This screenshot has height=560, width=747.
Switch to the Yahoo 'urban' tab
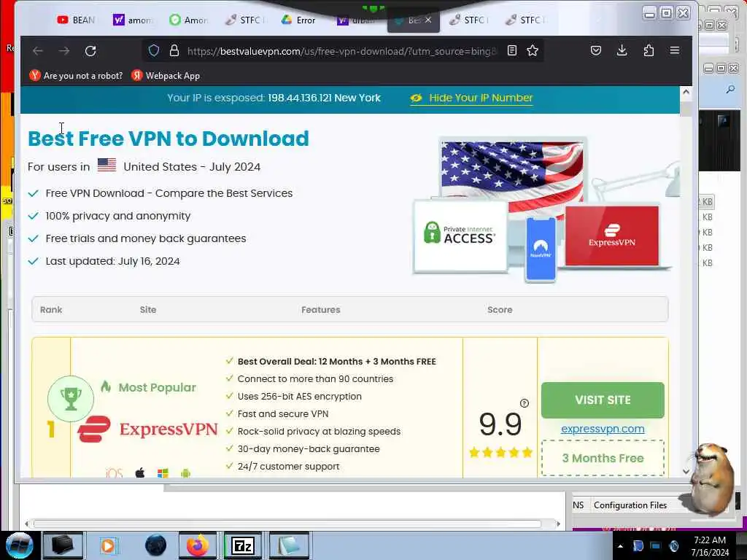click(x=356, y=20)
